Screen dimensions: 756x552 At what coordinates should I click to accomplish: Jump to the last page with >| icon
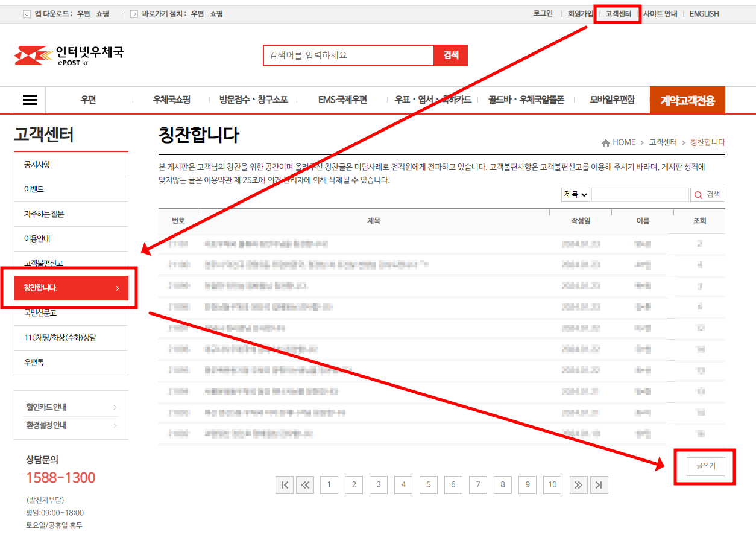(599, 484)
